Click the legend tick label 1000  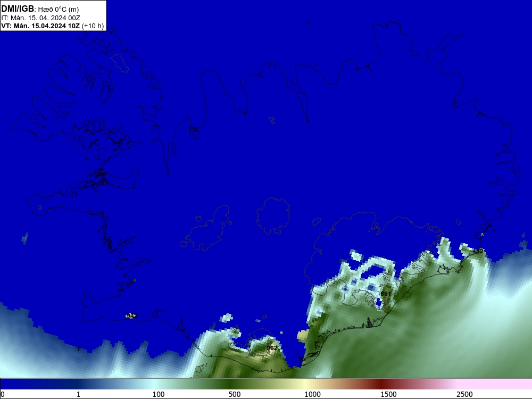coord(312,394)
